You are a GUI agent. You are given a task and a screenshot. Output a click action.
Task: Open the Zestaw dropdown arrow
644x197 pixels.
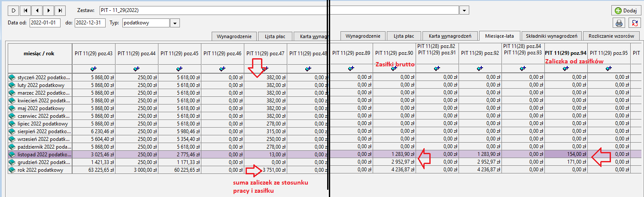click(465, 10)
